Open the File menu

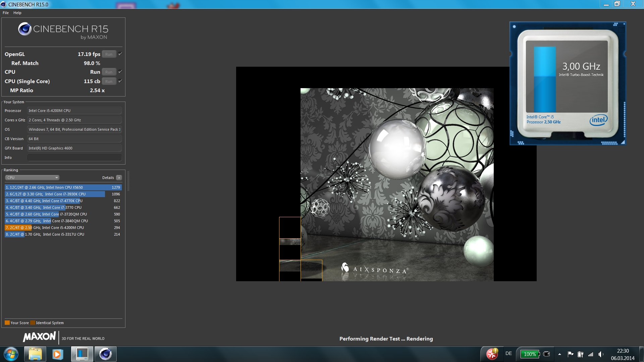tap(6, 13)
